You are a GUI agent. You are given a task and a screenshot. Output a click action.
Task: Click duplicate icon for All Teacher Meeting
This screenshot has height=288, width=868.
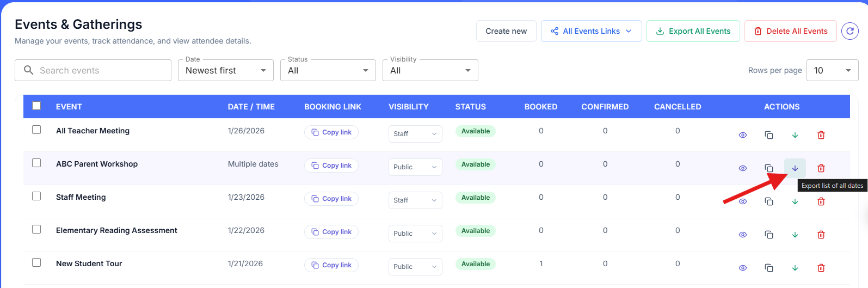(x=769, y=135)
